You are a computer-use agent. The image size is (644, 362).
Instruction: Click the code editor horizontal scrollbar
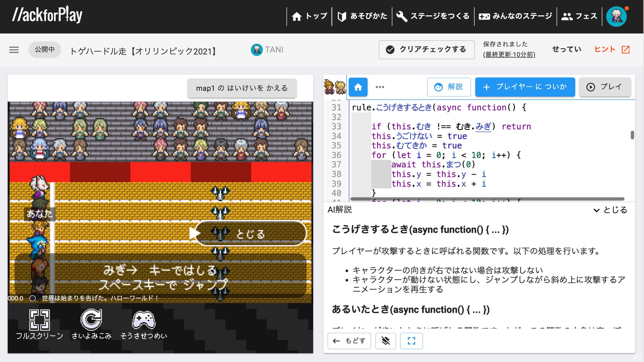pos(487,199)
